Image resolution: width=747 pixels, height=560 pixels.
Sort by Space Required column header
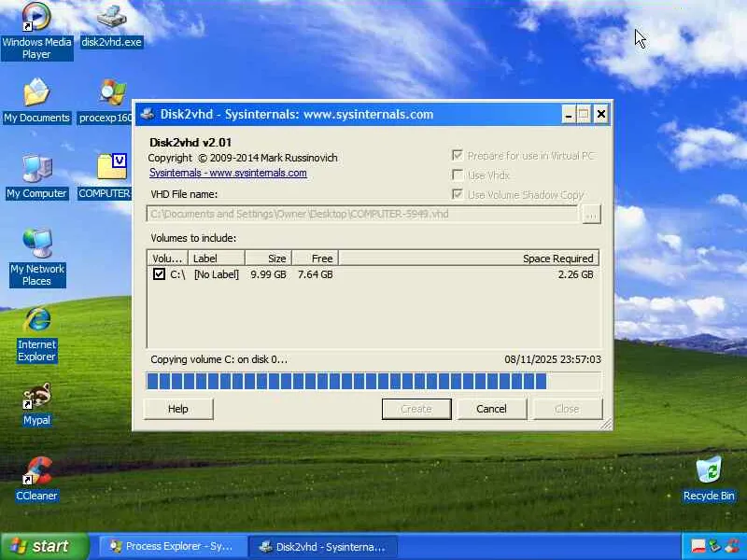coord(469,259)
